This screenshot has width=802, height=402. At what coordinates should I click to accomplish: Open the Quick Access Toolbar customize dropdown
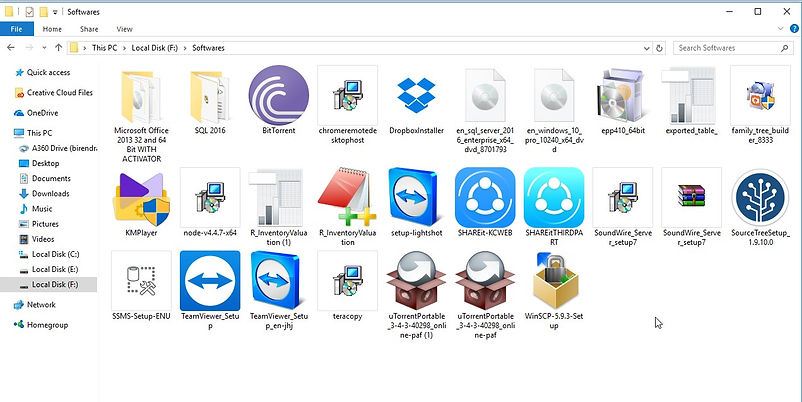55,12
